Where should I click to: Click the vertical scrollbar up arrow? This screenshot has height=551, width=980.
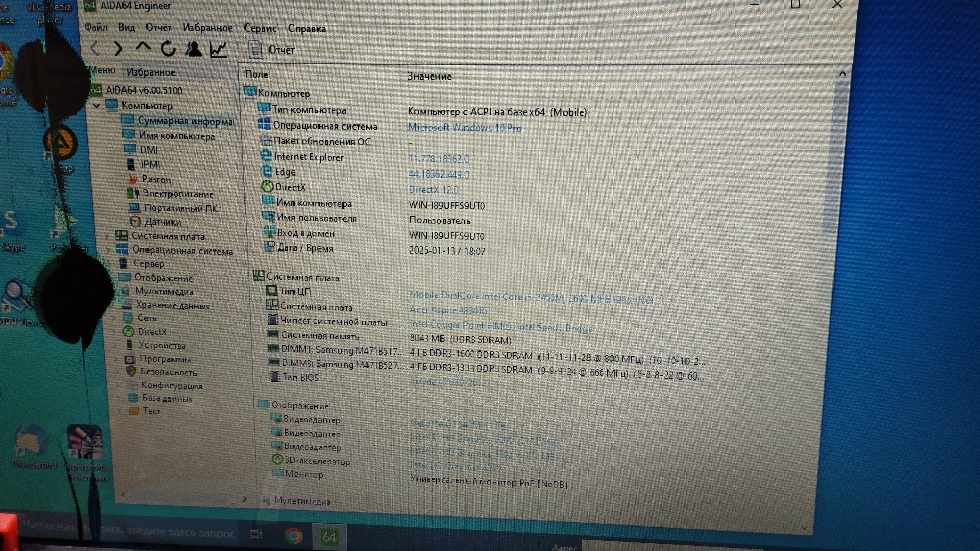click(842, 74)
